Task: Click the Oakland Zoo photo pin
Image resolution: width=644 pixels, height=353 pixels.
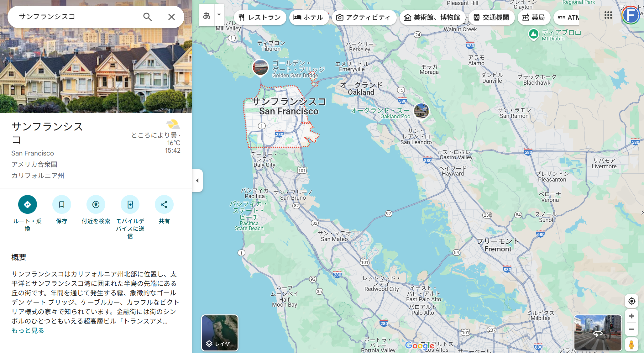Action: click(421, 111)
